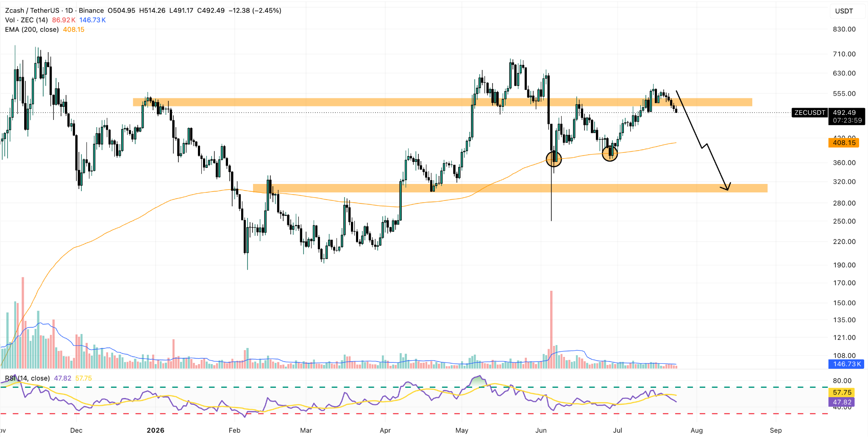The image size is (868, 437).
Task: Click the Dec label on time axis
Action: coord(76,430)
